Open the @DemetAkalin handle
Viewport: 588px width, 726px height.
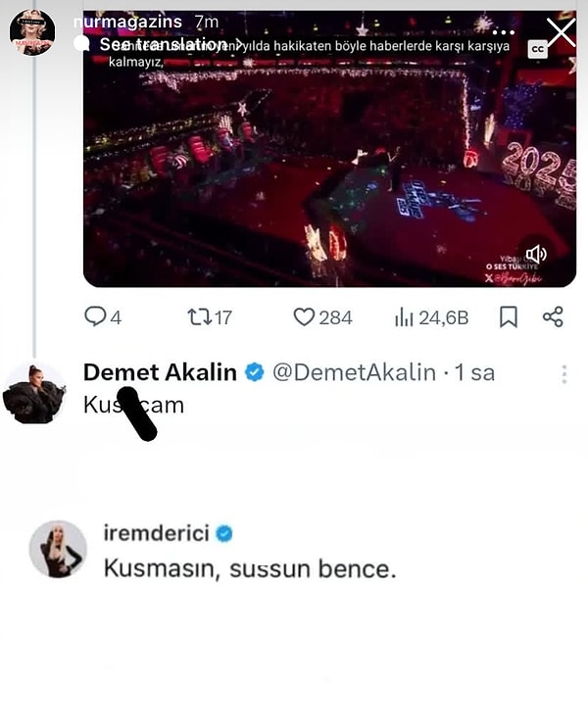[354, 372]
